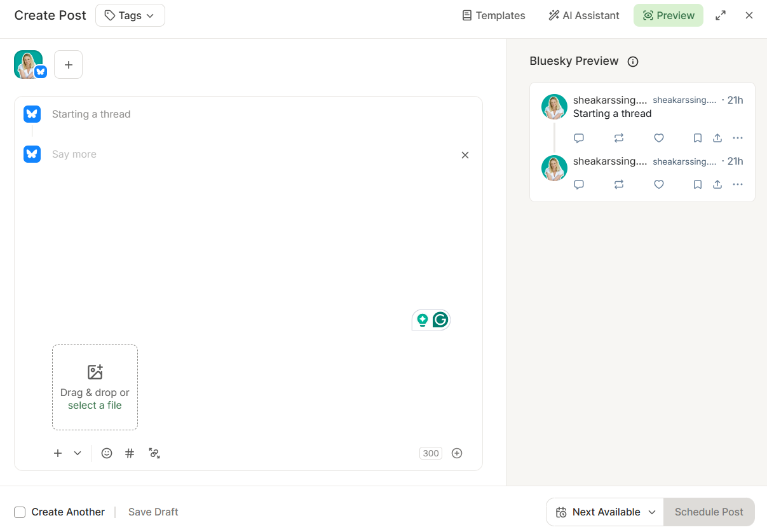The width and height of the screenshot is (767, 532).
Task: Click the Schedule Post button
Action: [x=709, y=512]
